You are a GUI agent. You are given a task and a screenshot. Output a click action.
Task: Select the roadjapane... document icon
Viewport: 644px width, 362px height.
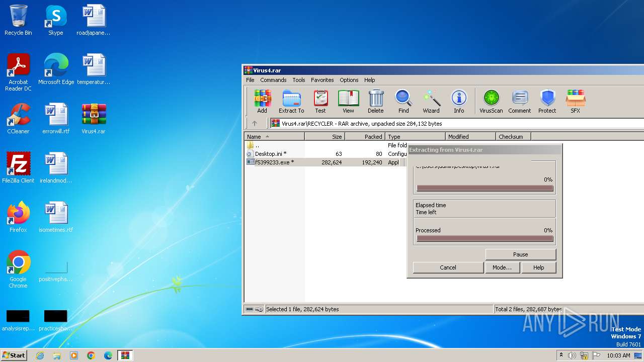pos(94,20)
